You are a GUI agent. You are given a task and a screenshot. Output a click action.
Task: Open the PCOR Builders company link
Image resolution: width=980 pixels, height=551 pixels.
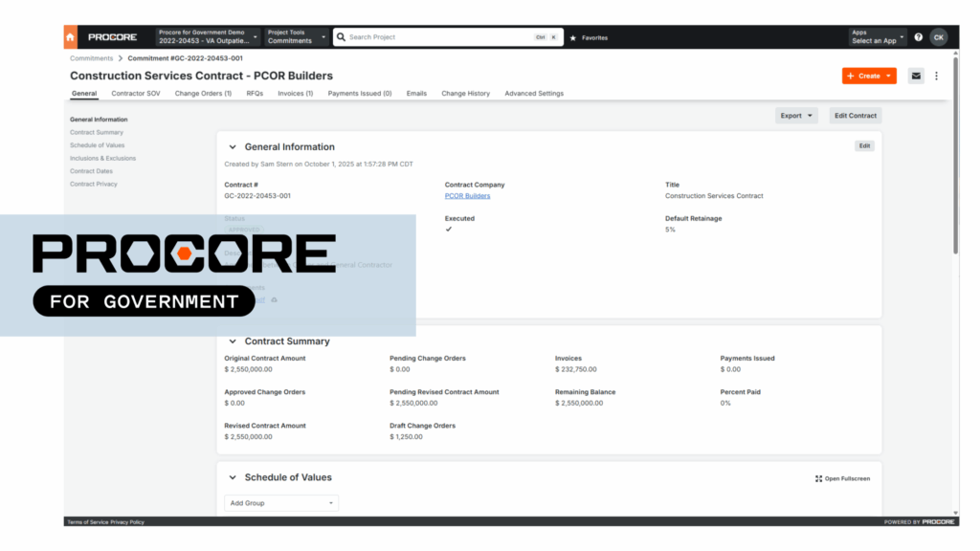tap(467, 195)
